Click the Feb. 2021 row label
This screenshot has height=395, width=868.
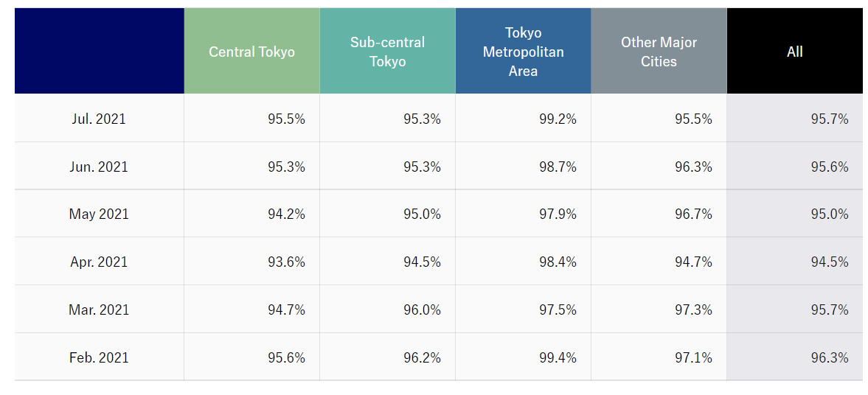(99, 357)
